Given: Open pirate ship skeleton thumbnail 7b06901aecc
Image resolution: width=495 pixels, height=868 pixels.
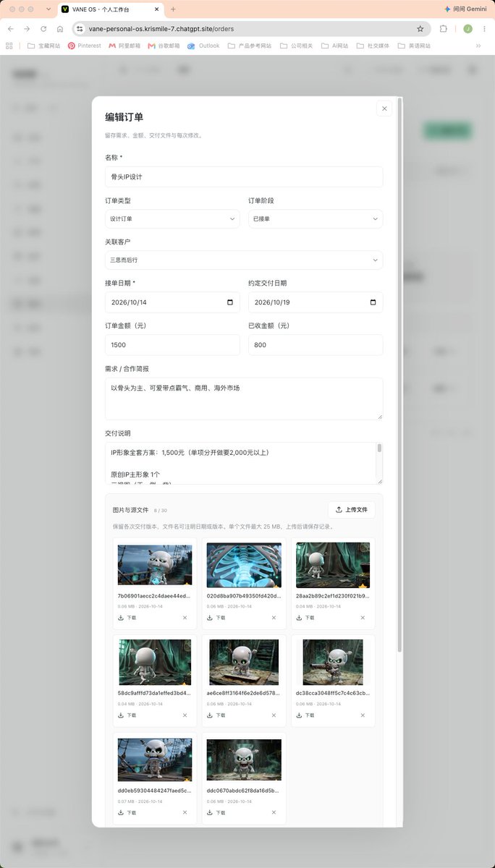Looking at the screenshot, I should [x=155, y=565].
